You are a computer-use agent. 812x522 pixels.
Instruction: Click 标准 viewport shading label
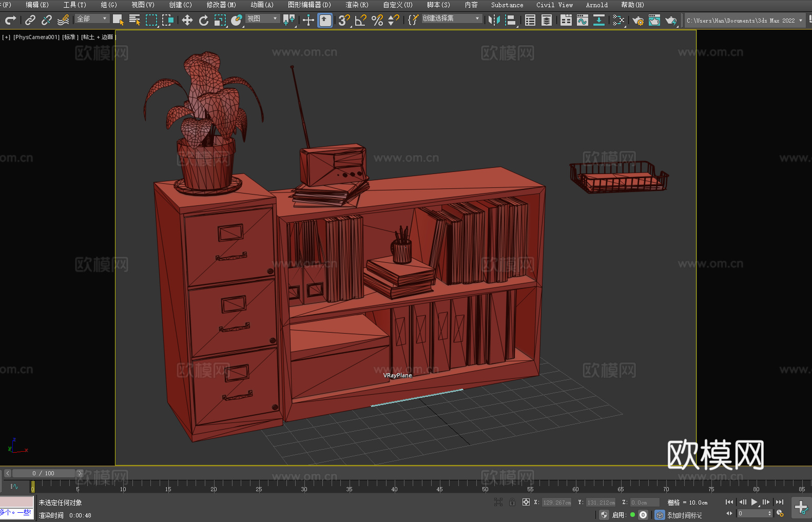[70, 37]
